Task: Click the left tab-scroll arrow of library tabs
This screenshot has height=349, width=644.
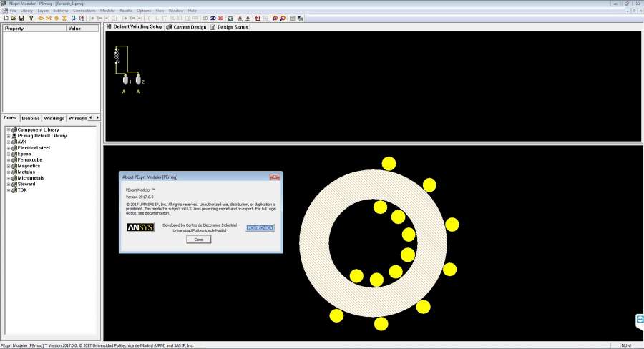Action: (91, 117)
